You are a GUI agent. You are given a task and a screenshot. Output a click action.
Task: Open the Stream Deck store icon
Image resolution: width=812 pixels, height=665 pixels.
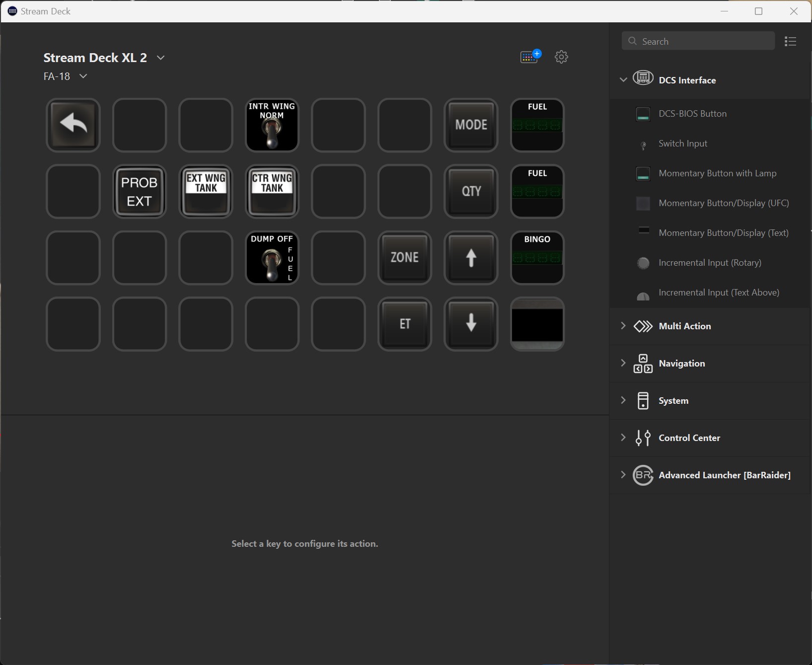point(530,57)
